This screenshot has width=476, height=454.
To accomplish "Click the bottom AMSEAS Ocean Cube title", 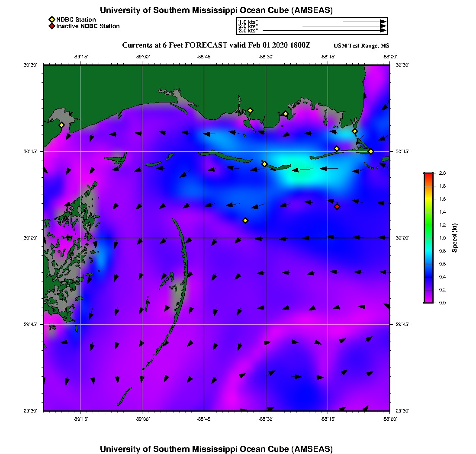I will 216,448.
